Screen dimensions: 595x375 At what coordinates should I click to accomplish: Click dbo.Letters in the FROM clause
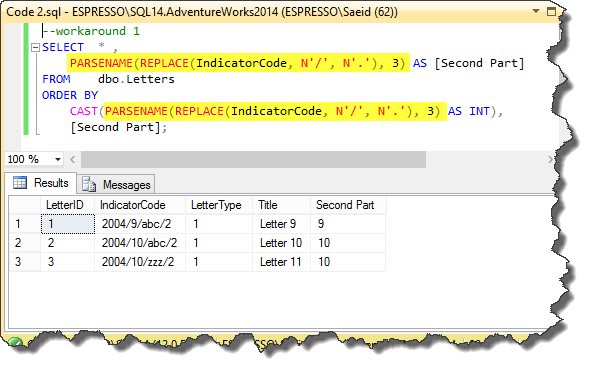136,79
